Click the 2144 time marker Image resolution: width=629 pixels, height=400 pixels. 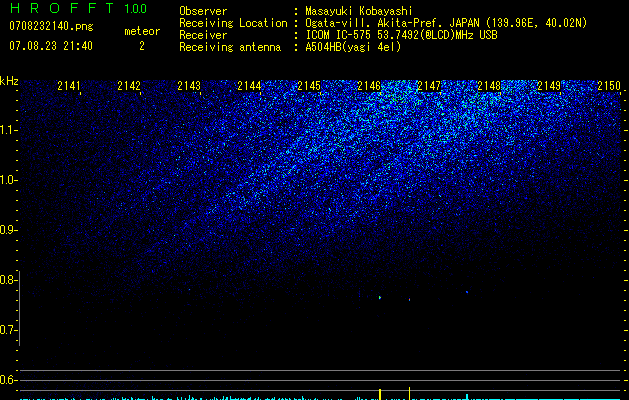249,86
